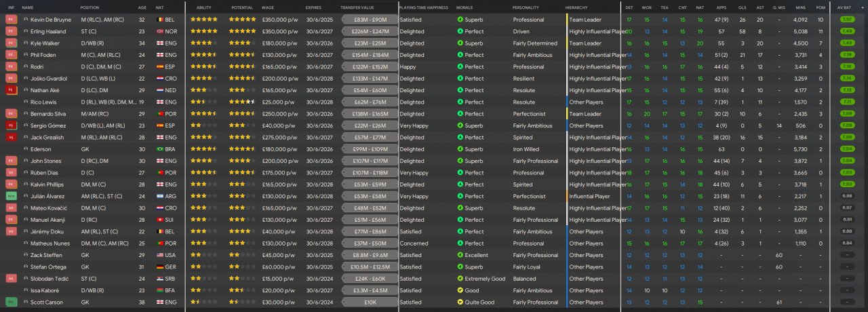Click Phil Foden's ability star rating

point(204,55)
